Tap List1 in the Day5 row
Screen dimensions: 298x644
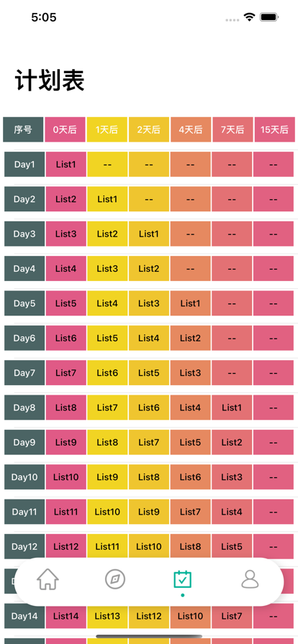pos(190,303)
